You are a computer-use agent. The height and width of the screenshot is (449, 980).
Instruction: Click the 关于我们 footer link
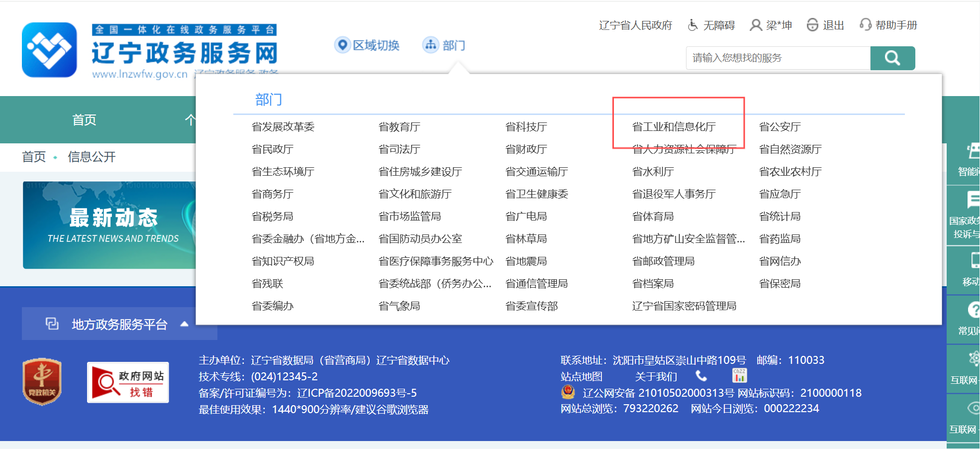(656, 377)
